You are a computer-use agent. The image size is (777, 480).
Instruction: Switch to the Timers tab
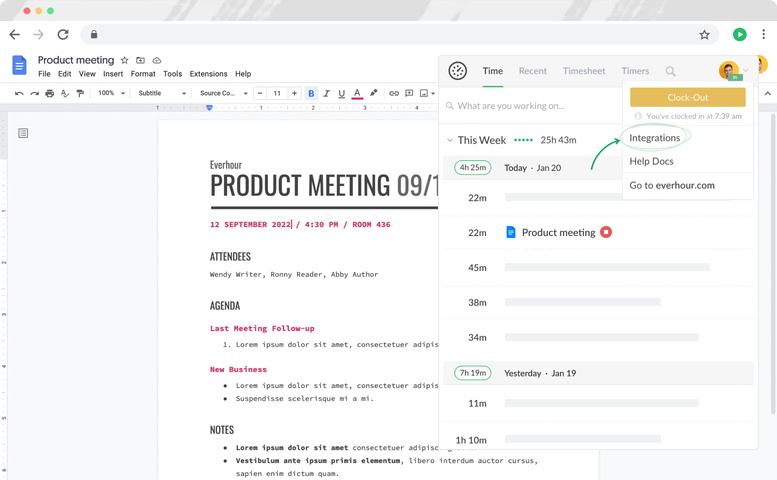coord(635,71)
